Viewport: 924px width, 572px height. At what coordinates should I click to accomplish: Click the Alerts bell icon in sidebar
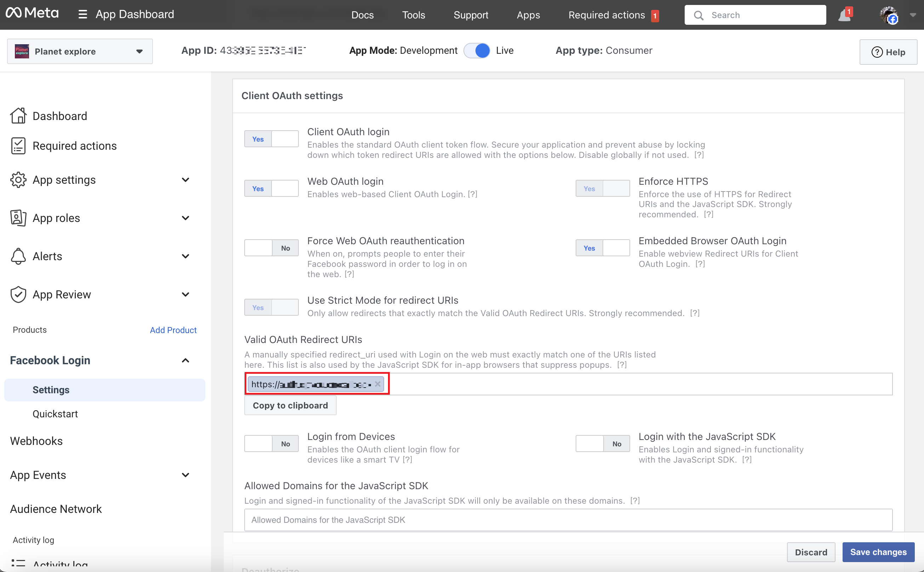coord(18,256)
